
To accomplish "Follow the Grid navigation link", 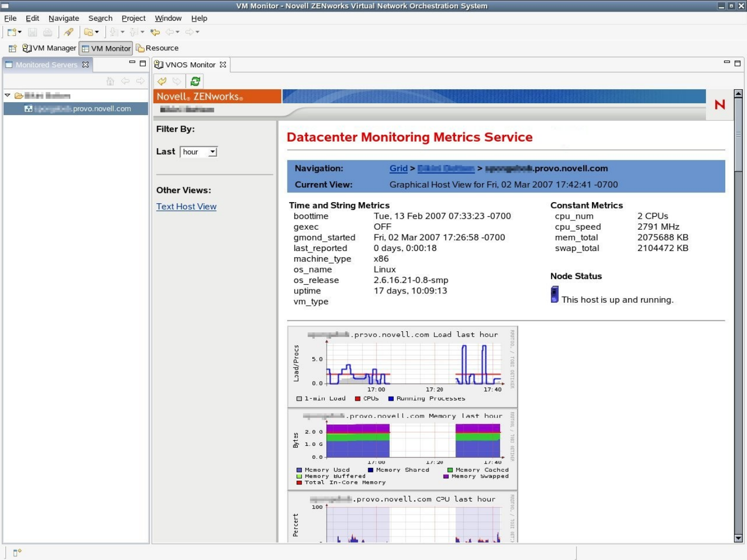I will coord(398,169).
